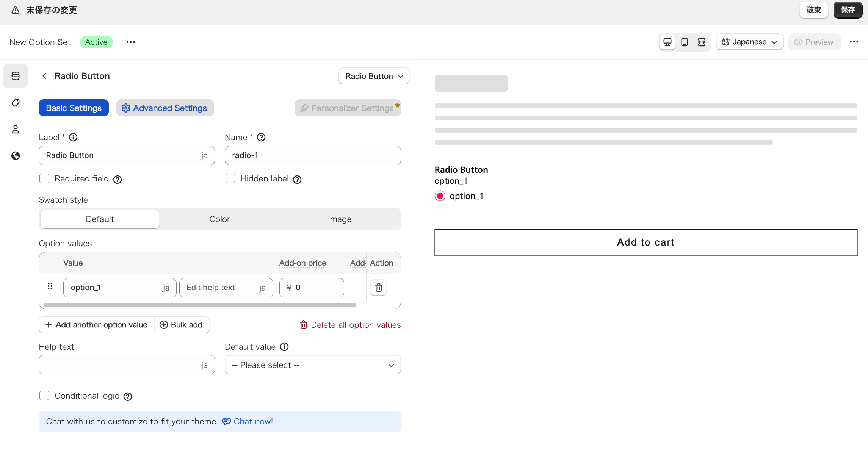
Task: Click the option values horizontal scrollbar
Action: click(200, 305)
